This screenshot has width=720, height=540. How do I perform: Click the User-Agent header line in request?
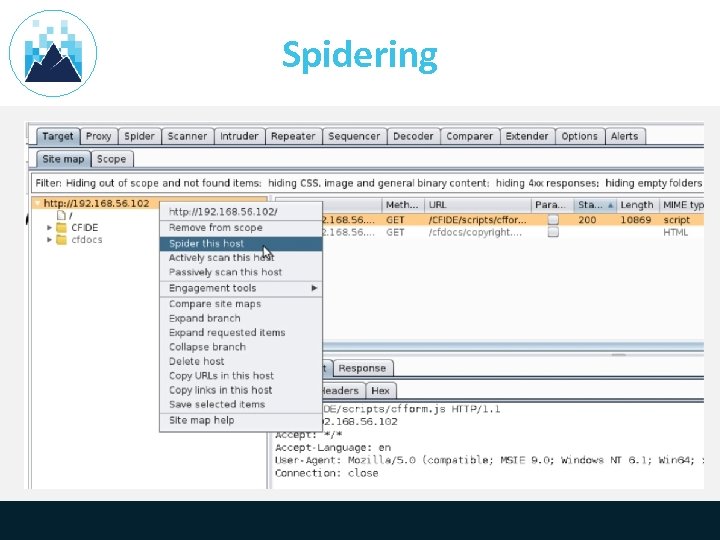point(489,460)
